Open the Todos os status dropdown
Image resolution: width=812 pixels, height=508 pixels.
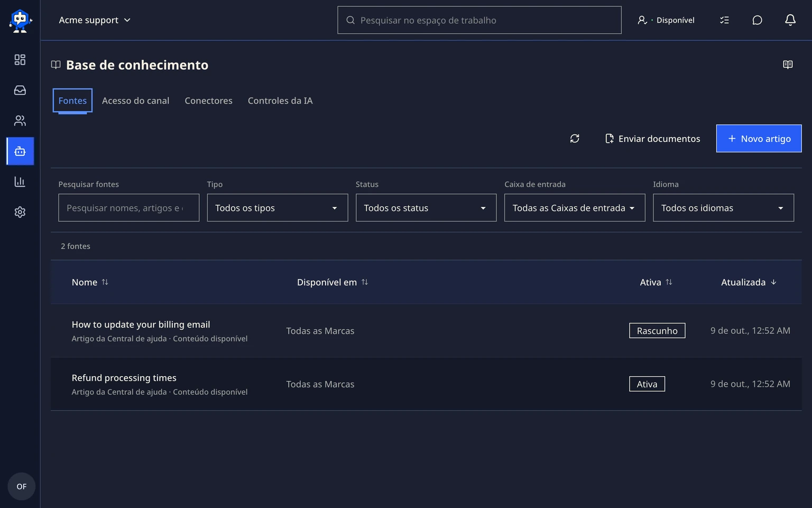coord(426,208)
